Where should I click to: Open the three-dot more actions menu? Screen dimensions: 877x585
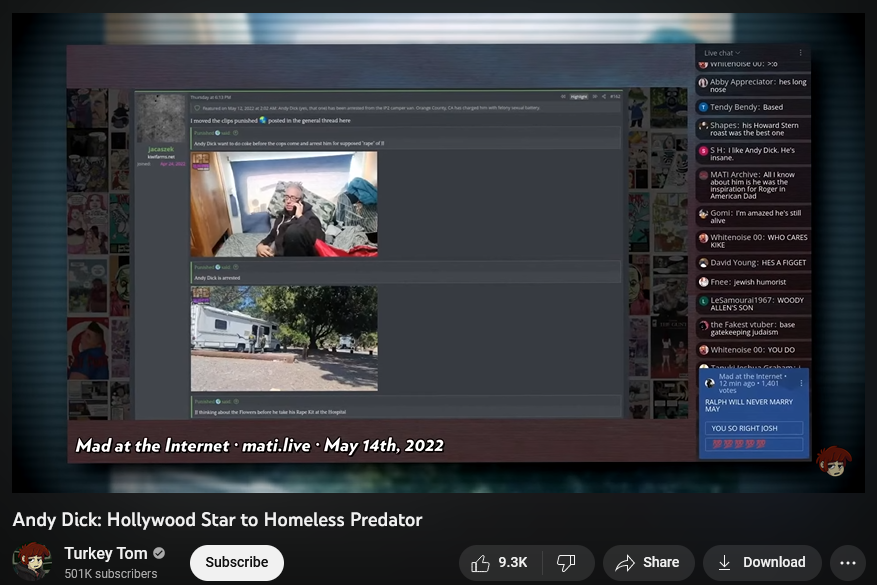(x=848, y=563)
